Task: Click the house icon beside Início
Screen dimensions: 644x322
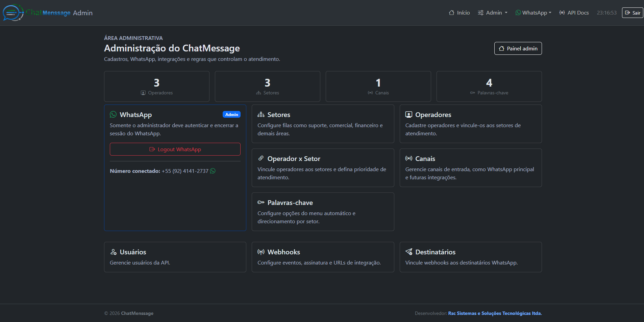Action: 451,13
